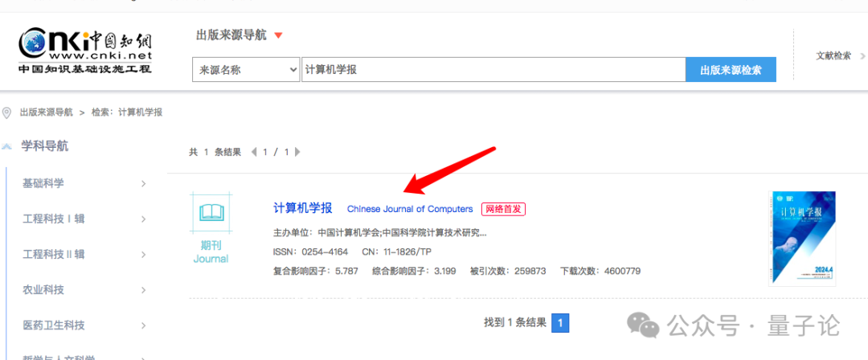Click the 网络首发 tag
The width and height of the screenshot is (868, 360).
[x=503, y=209]
